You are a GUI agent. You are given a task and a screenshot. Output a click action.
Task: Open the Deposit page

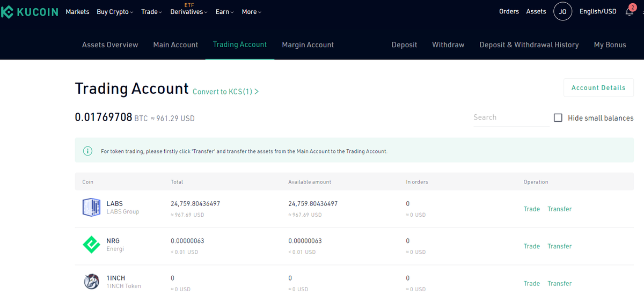[404, 45]
